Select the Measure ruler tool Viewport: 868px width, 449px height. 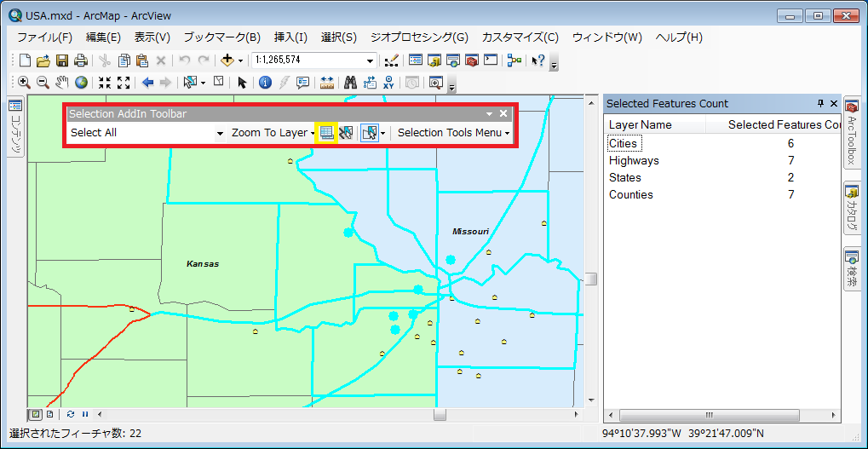(326, 83)
